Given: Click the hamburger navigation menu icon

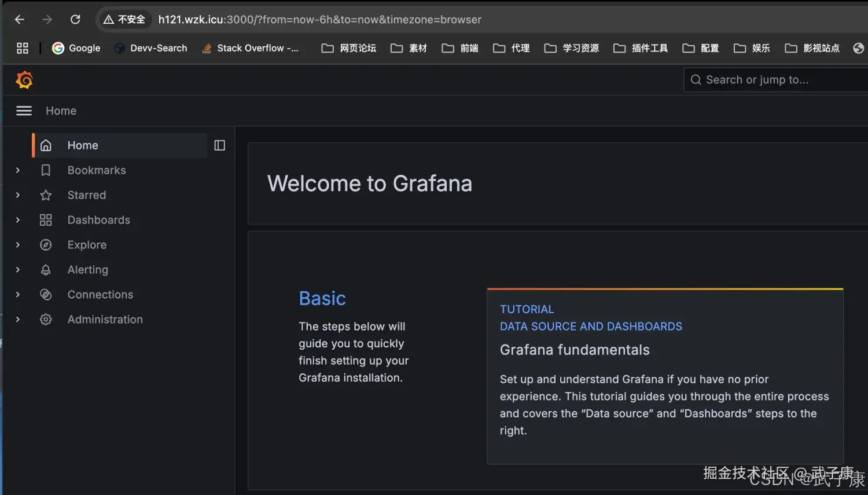Looking at the screenshot, I should pyautogui.click(x=24, y=111).
